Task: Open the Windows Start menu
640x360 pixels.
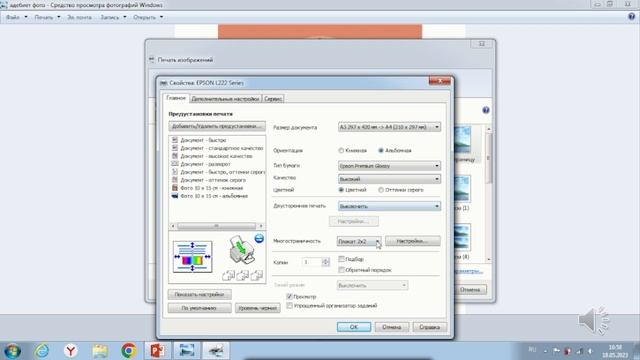Action: (x=12, y=351)
